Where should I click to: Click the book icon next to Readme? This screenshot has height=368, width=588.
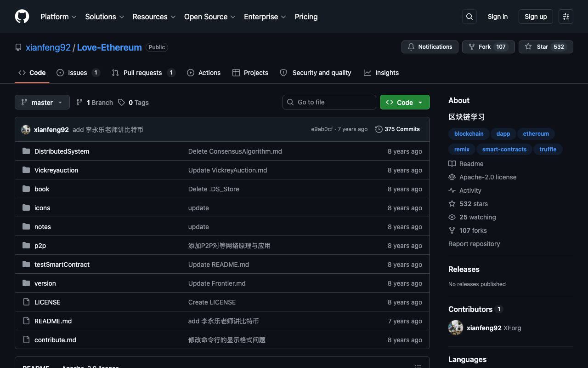tap(452, 164)
